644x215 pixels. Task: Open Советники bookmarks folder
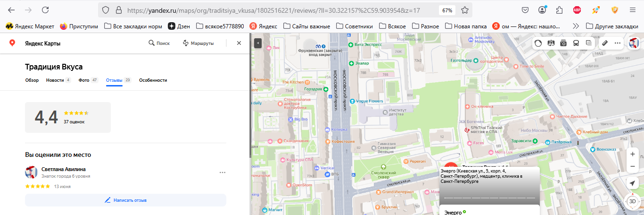pos(354,26)
